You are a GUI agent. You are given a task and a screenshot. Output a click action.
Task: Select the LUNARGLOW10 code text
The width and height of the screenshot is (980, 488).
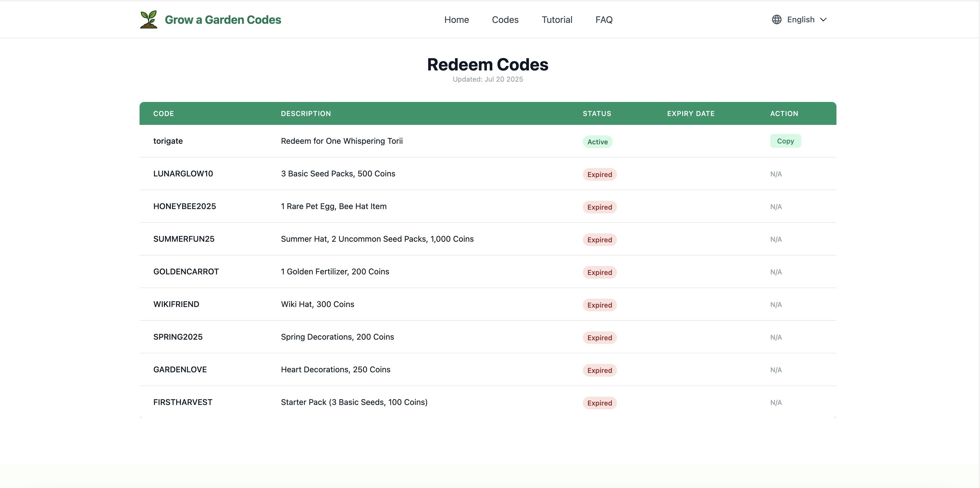[183, 174]
